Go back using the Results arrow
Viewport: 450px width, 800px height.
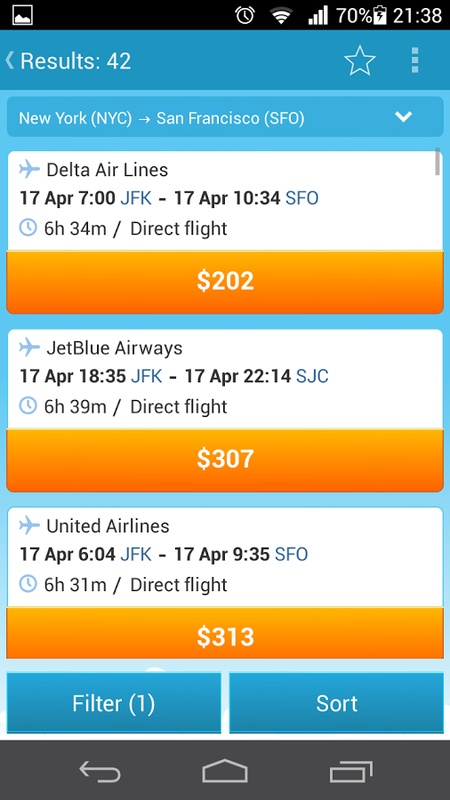click(x=10, y=60)
